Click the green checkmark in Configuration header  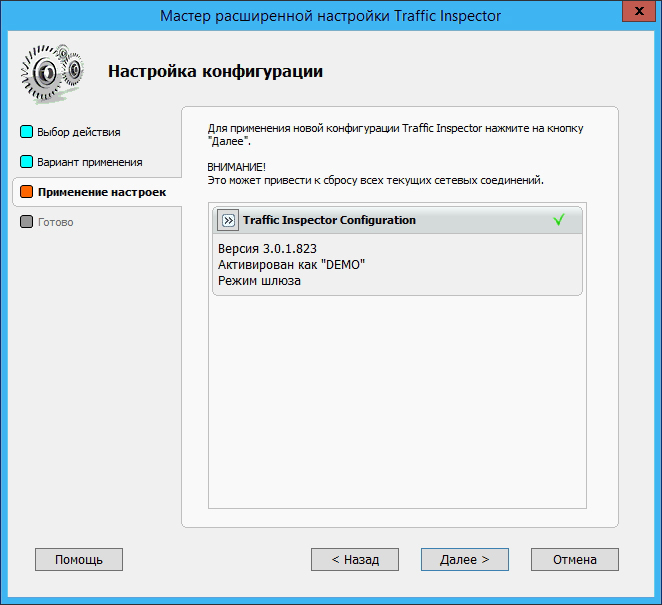559,220
